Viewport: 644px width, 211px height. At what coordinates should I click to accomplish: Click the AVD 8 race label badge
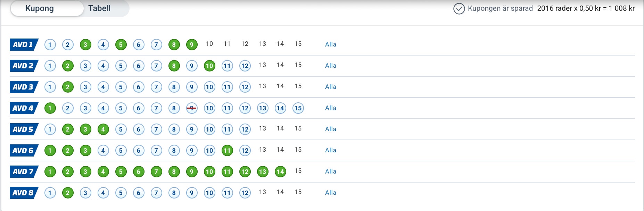[x=24, y=193]
